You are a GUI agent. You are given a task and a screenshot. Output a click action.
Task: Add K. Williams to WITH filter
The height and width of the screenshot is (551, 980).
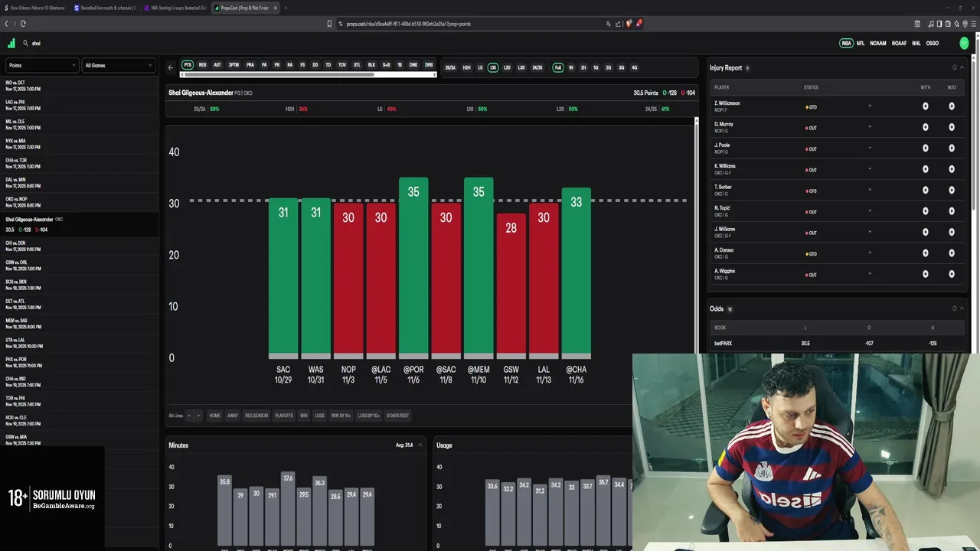926,169
